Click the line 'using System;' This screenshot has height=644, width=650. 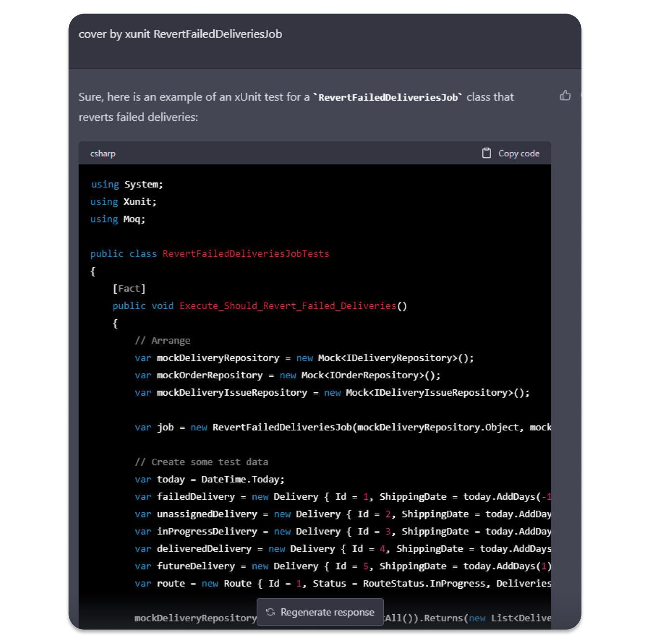127,184
